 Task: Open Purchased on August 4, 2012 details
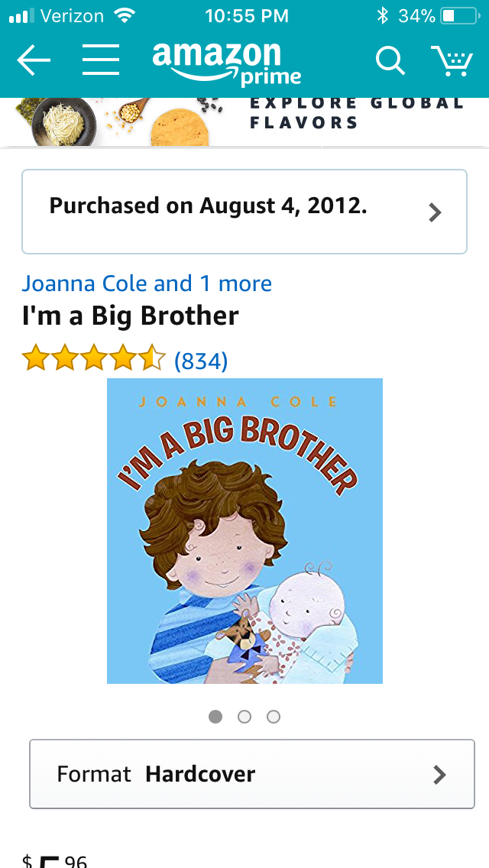pyautogui.click(x=244, y=212)
